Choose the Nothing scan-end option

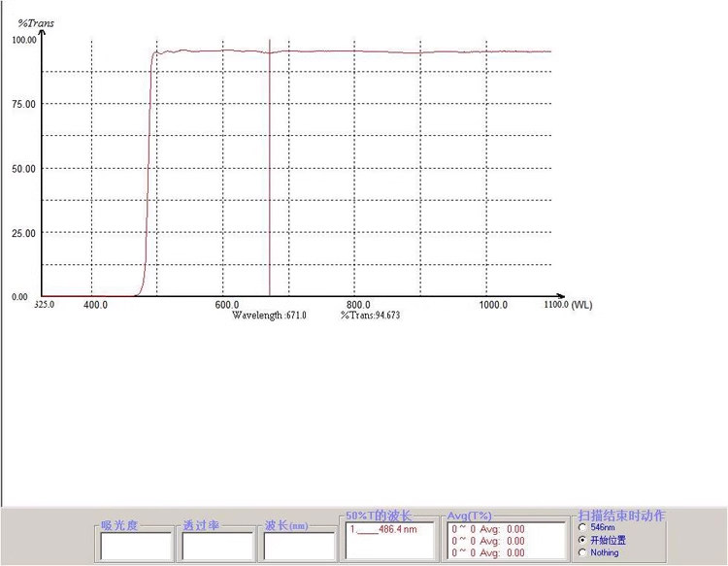pos(582,552)
